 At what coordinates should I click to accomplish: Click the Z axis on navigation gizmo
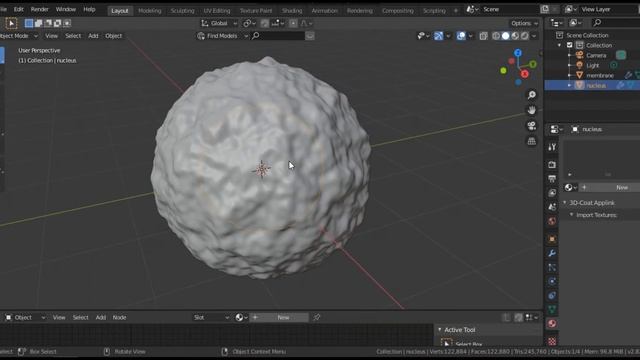point(518,53)
